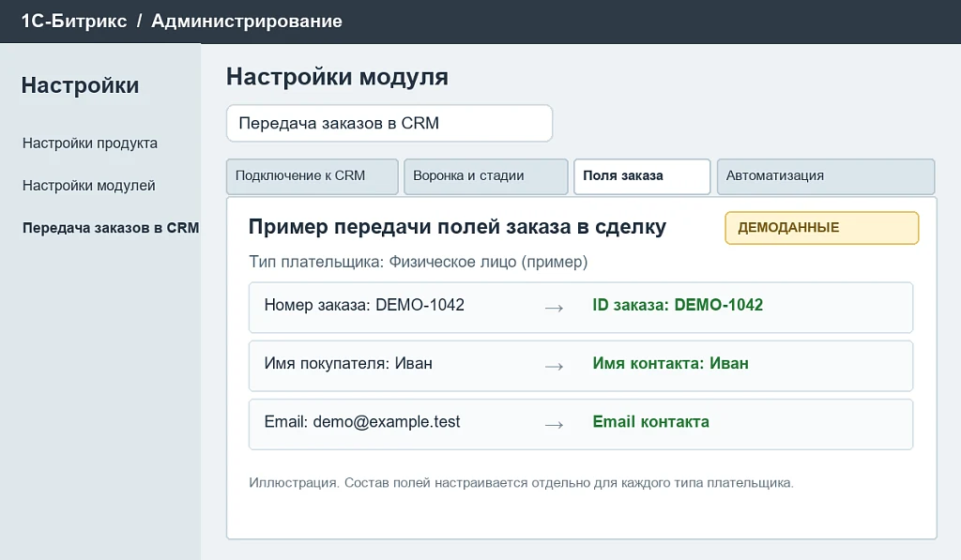The height and width of the screenshot is (560, 961).
Task: Click the Пример передачи полей заказа heading
Action: (x=457, y=227)
